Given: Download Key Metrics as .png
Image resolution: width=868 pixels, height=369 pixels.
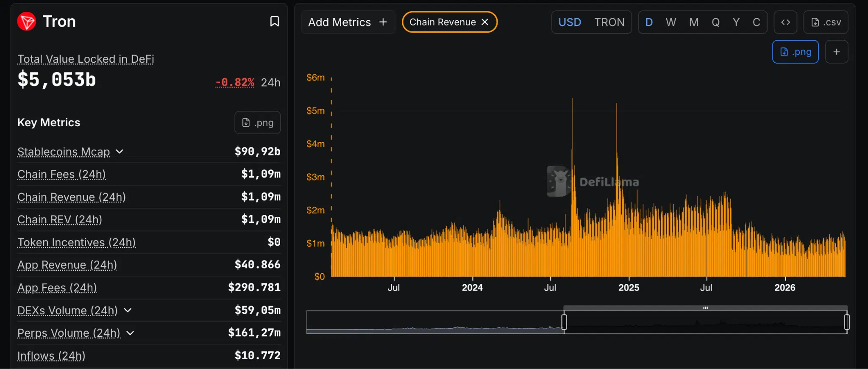Looking at the screenshot, I should pos(258,122).
